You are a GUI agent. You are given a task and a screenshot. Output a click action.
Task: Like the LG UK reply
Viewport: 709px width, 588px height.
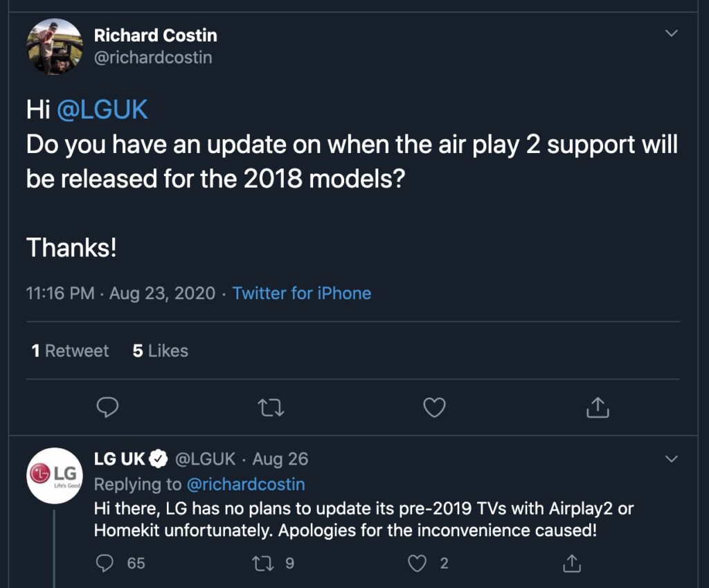pos(418,563)
